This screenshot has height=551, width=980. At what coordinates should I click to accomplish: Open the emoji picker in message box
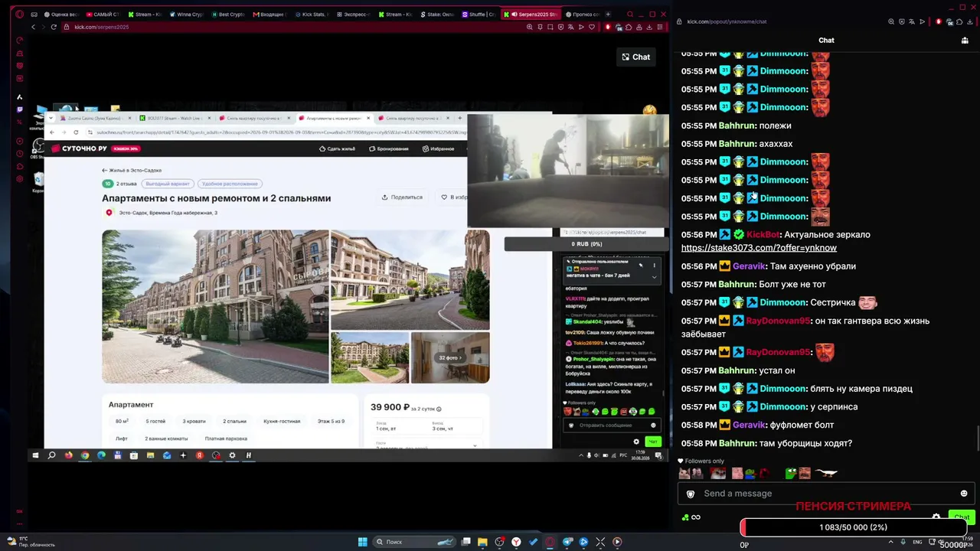click(963, 494)
